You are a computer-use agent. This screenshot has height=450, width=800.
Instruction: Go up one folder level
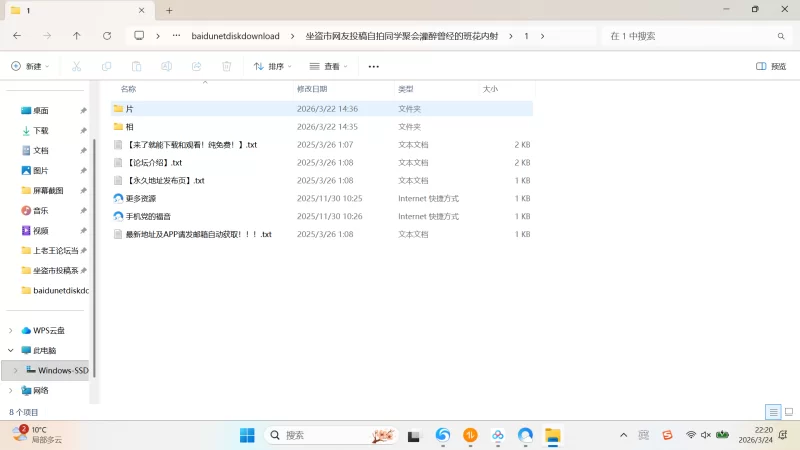(x=77, y=35)
